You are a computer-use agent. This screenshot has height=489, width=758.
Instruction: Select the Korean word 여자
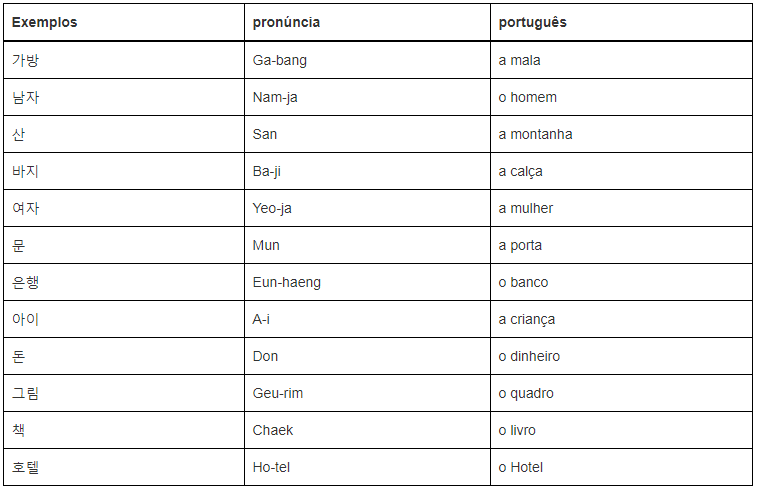26,208
